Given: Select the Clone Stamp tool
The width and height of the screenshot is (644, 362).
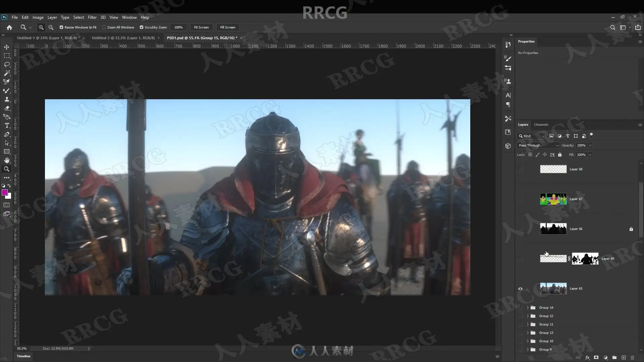Looking at the screenshot, I should pyautogui.click(x=7, y=99).
